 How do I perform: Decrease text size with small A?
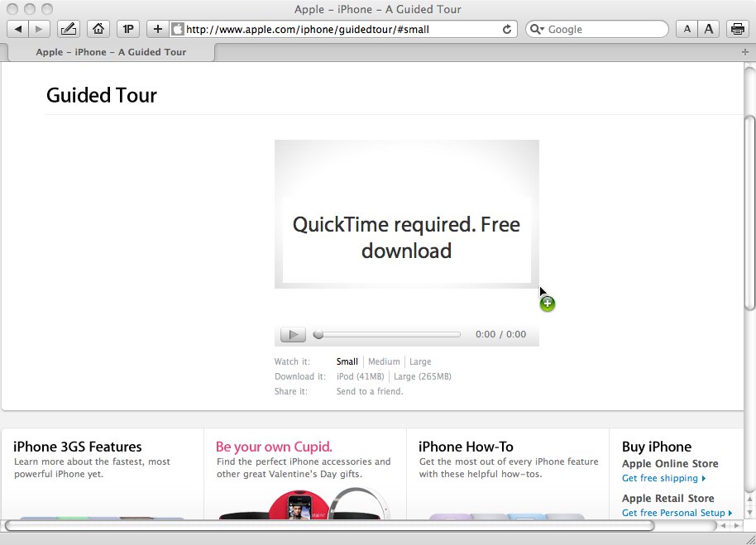point(687,30)
